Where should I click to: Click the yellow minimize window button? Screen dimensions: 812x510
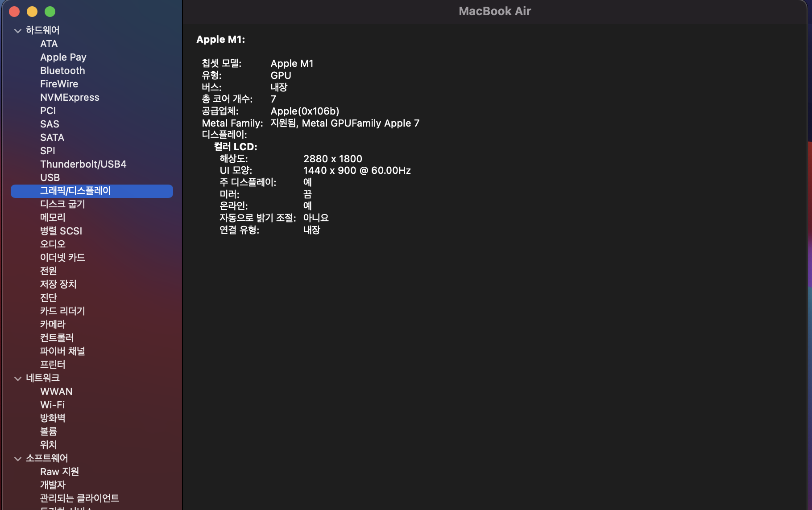click(32, 12)
